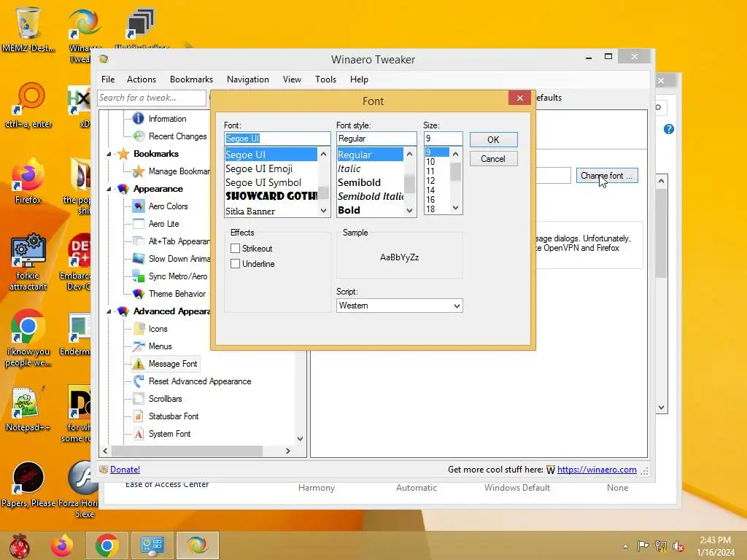Choose the Bold font style
Image resolution: width=747 pixels, height=560 pixels.
(370, 210)
